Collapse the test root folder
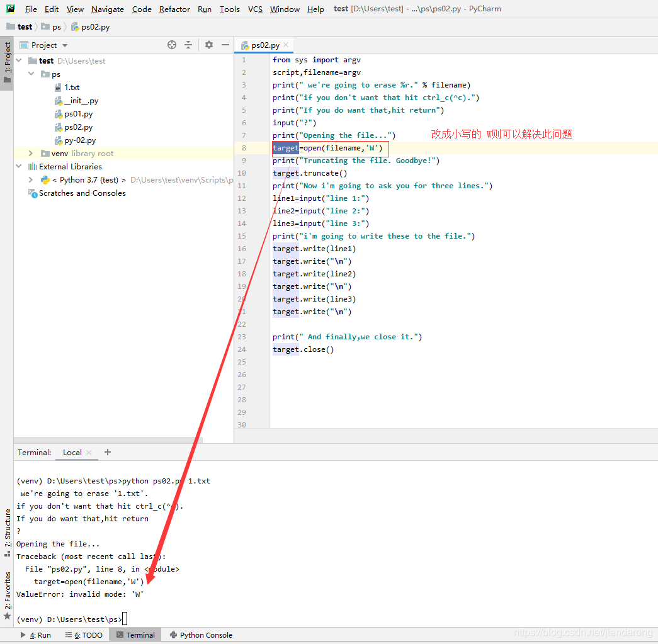This screenshot has height=644, width=658. [x=19, y=61]
